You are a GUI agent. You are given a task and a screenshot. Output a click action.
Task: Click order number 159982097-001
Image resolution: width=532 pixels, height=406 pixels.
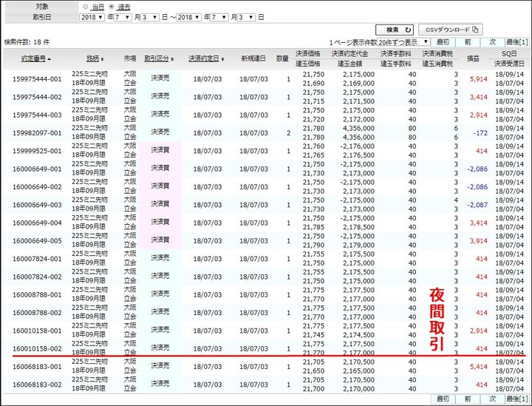pos(38,133)
